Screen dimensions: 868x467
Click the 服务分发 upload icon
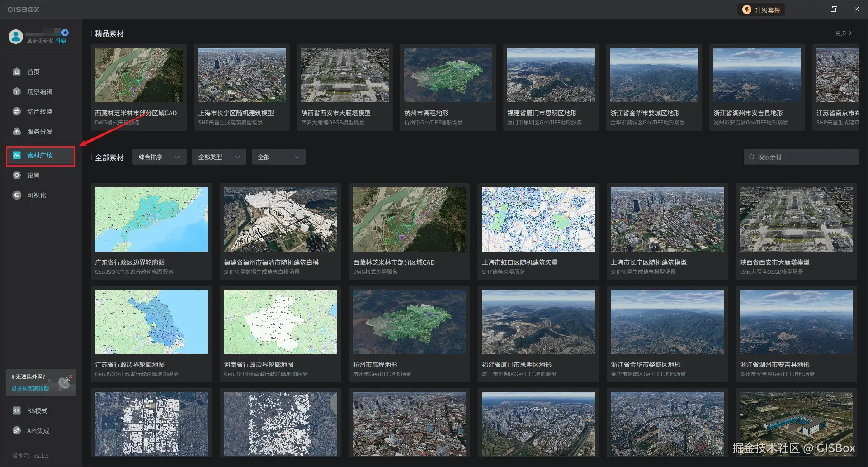coord(17,131)
